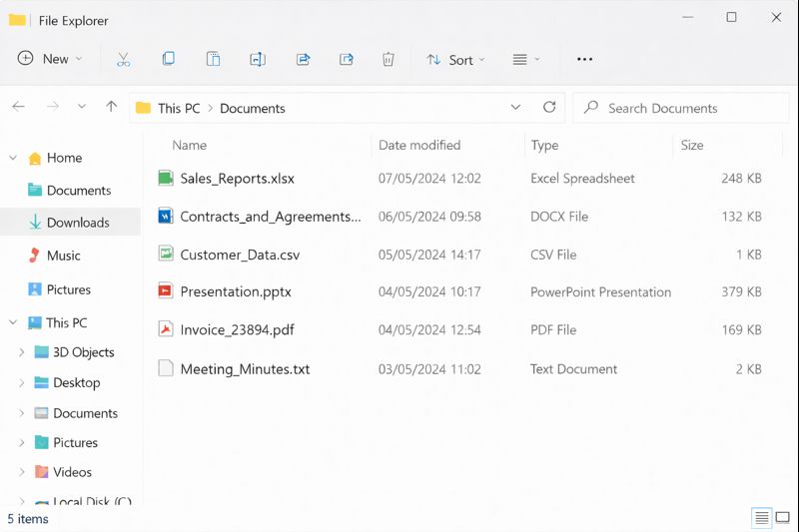
Task: Click This PC in the breadcrumb path
Action: point(179,108)
